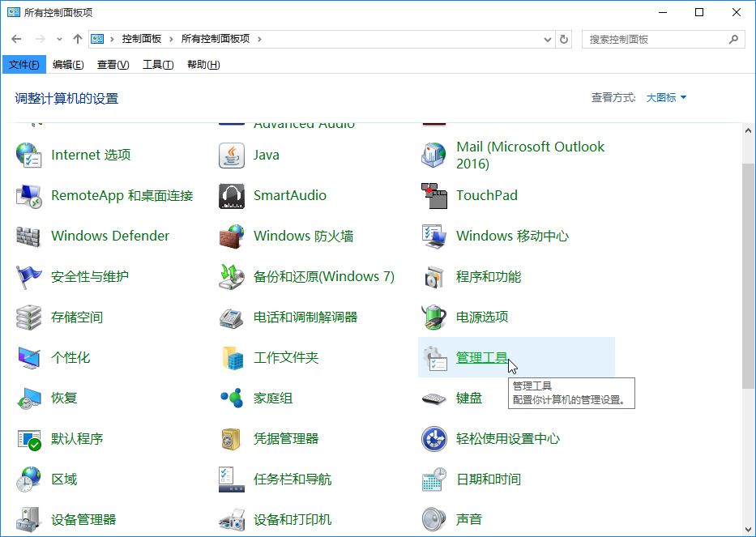Open the SmartAudio headphones icon

tap(232, 196)
